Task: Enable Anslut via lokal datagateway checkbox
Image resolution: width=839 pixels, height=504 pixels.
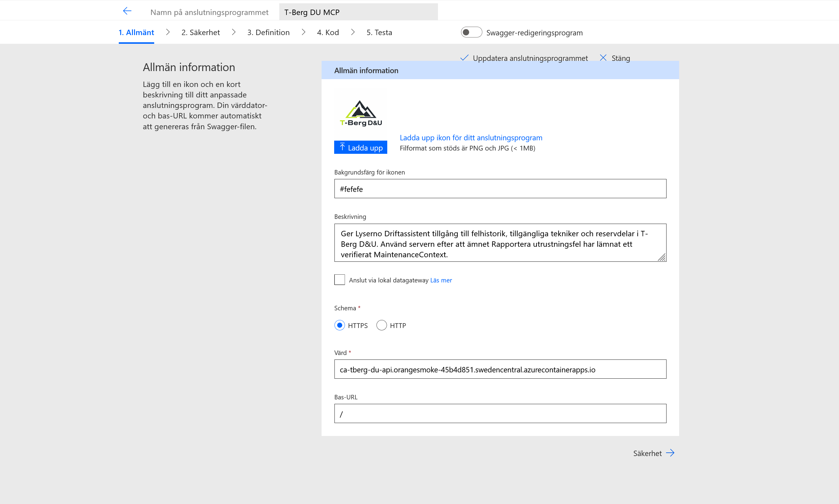Action: coord(339,280)
